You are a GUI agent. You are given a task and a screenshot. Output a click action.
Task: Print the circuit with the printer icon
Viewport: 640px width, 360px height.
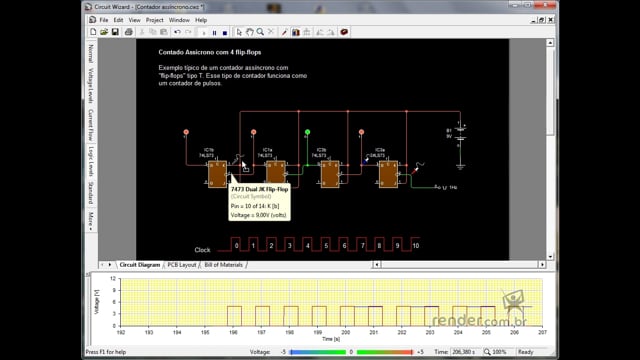[x=129, y=32]
